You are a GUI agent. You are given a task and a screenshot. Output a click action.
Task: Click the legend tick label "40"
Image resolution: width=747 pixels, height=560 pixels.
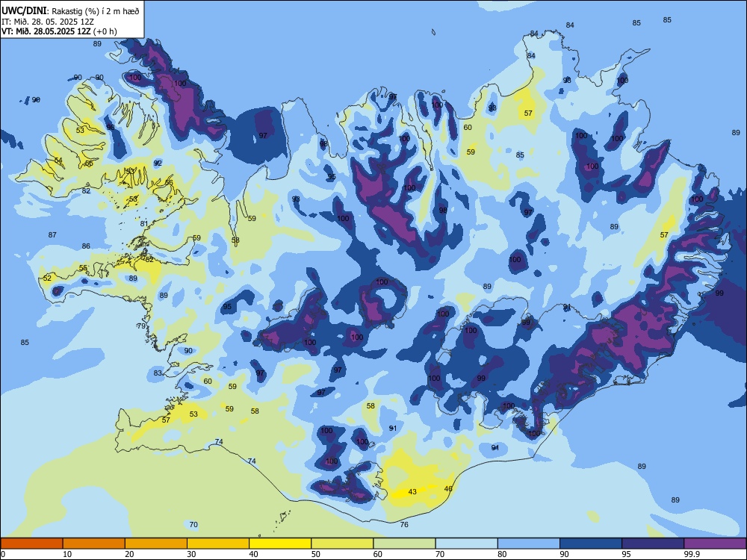point(254,554)
